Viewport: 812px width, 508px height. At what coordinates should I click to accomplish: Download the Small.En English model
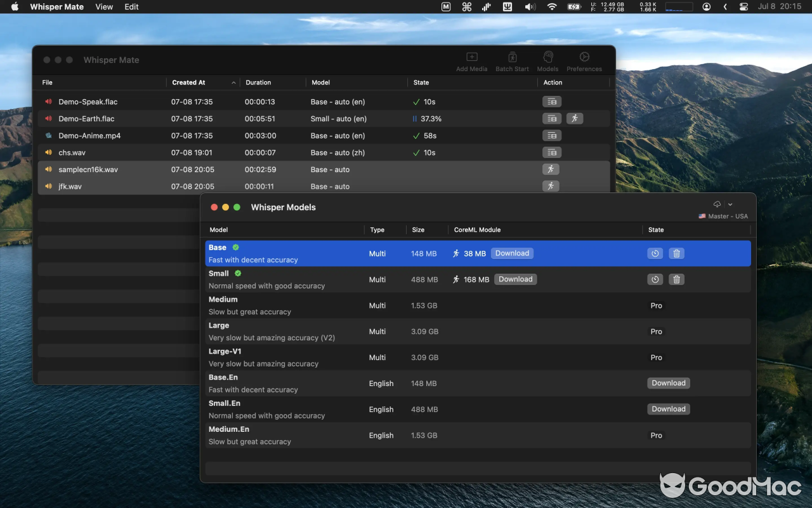tap(668, 408)
